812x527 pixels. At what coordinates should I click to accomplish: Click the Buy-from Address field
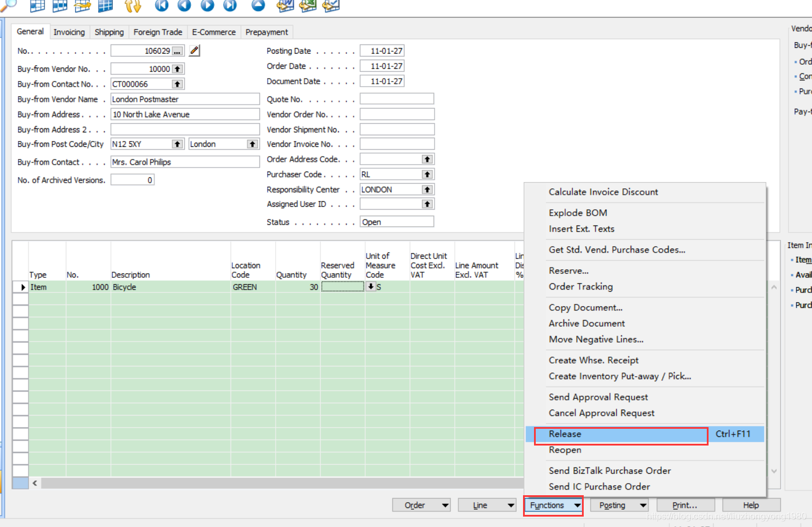coord(185,114)
